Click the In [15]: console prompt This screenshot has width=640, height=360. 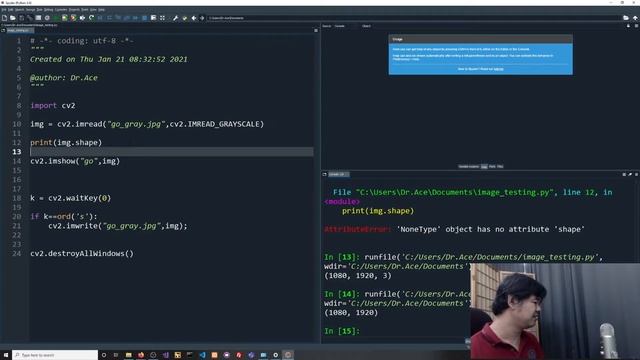(342, 331)
